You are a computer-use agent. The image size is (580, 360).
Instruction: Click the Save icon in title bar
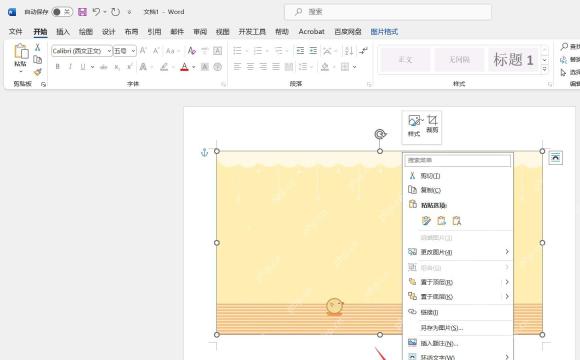click(x=82, y=12)
